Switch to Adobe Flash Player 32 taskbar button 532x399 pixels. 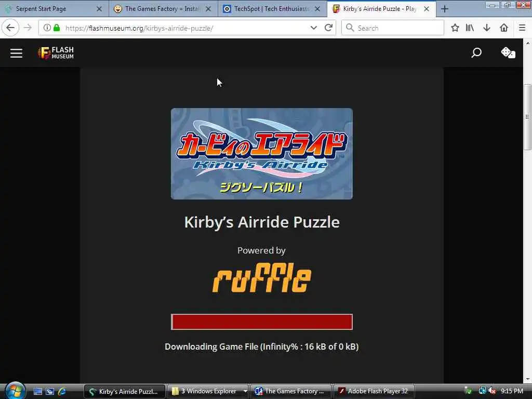coord(374,391)
